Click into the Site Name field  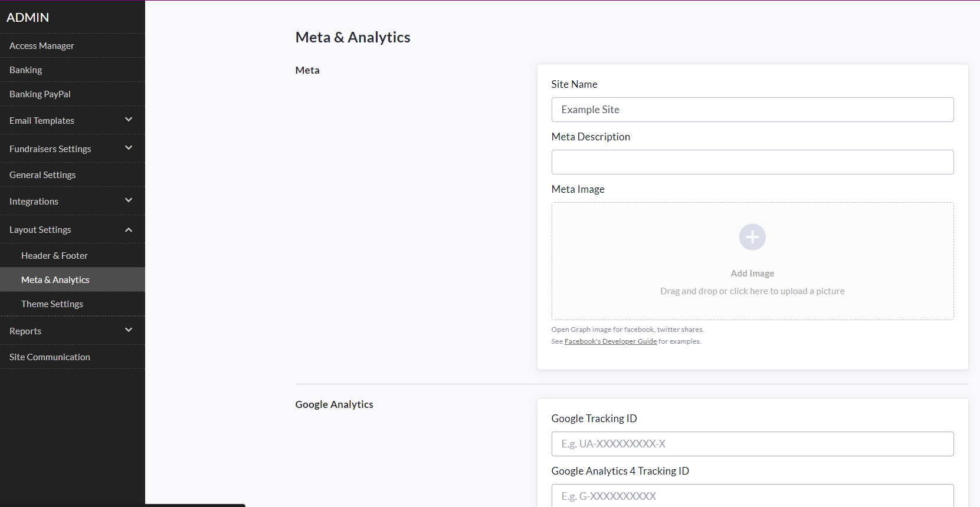(752, 110)
